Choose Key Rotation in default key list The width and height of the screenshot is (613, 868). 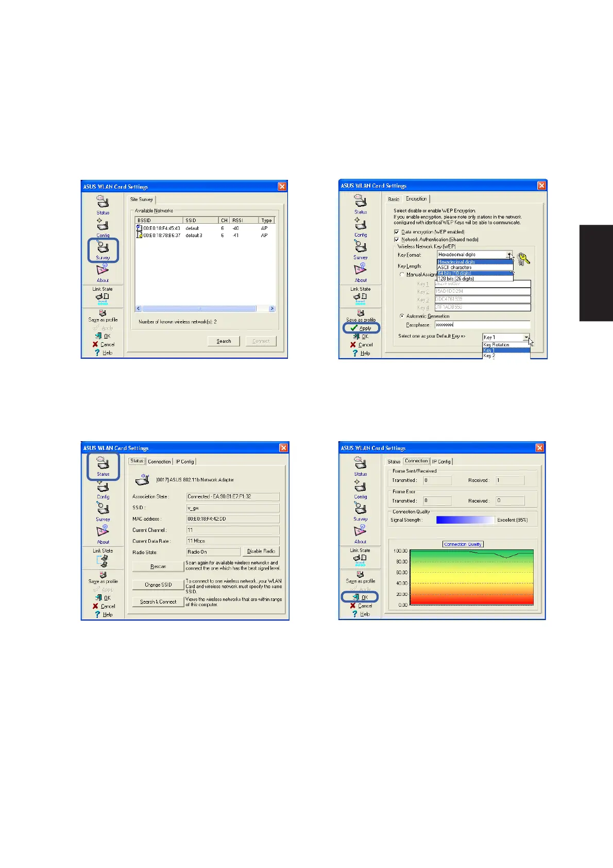[506, 345]
